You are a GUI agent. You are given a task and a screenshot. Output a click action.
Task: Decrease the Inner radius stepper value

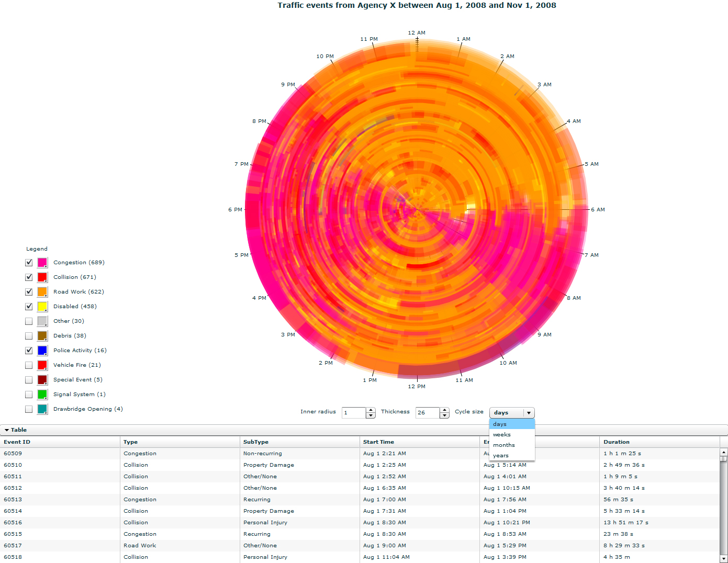coord(371,415)
